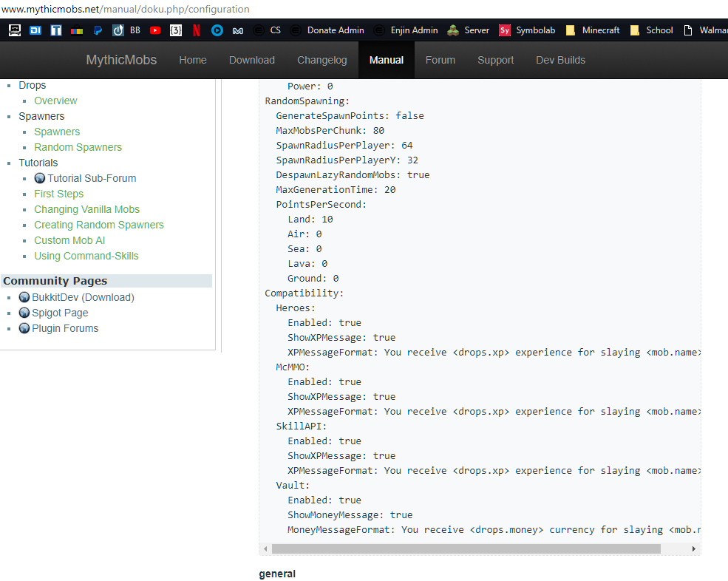Expand the School bookmarks folder
The height and width of the screenshot is (581, 728).
pyautogui.click(x=651, y=30)
